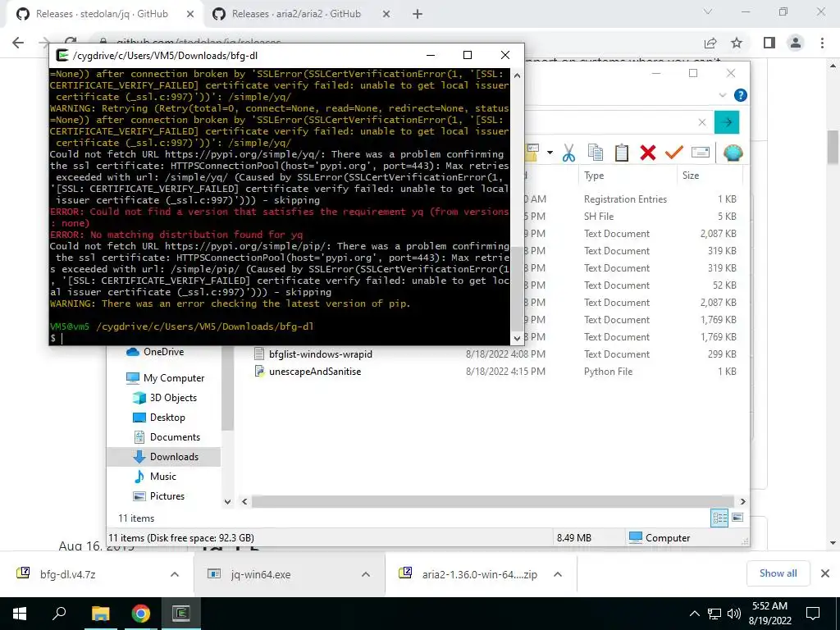This screenshot has height=630, width=840.
Task: Expand the Explorer ribbon chevron
Action: [x=723, y=95]
